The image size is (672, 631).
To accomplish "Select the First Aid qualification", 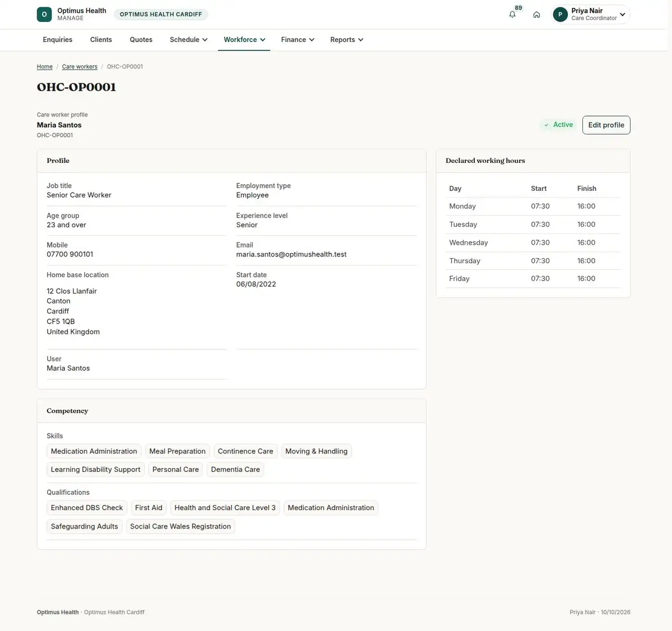I will pyautogui.click(x=148, y=508).
